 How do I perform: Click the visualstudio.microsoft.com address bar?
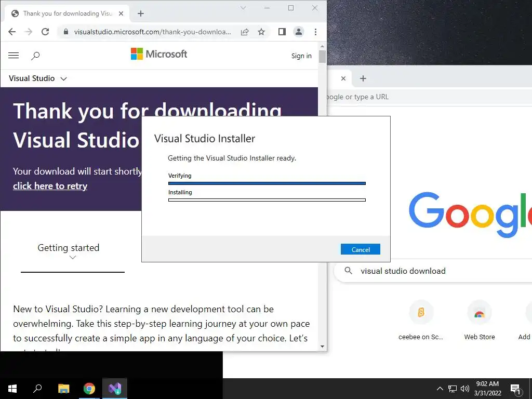coord(152,32)
